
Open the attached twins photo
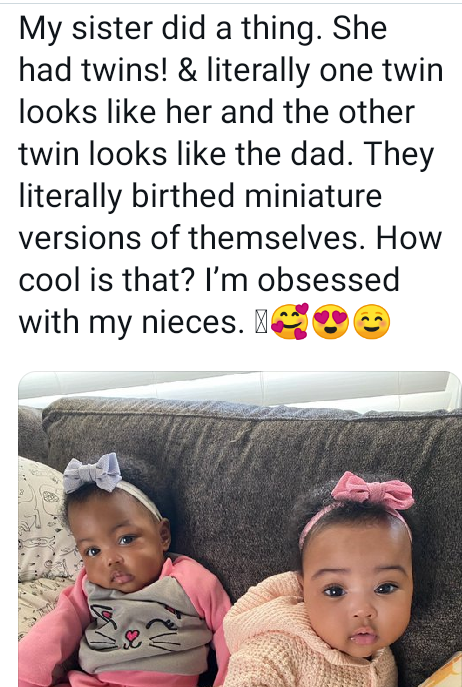point(240,529)
